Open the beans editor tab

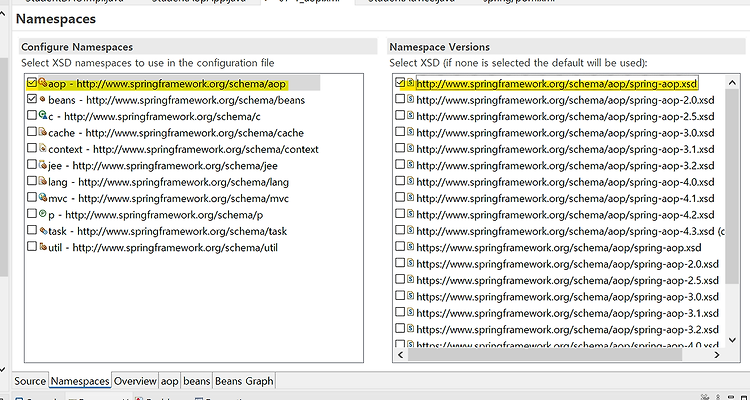[x=197, y=381]
